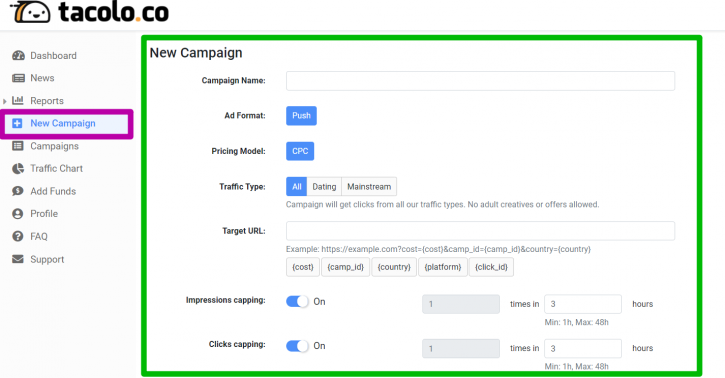725x378 pixels.
Task: Click the FAQ question mark icon
Action: point(18,236)
